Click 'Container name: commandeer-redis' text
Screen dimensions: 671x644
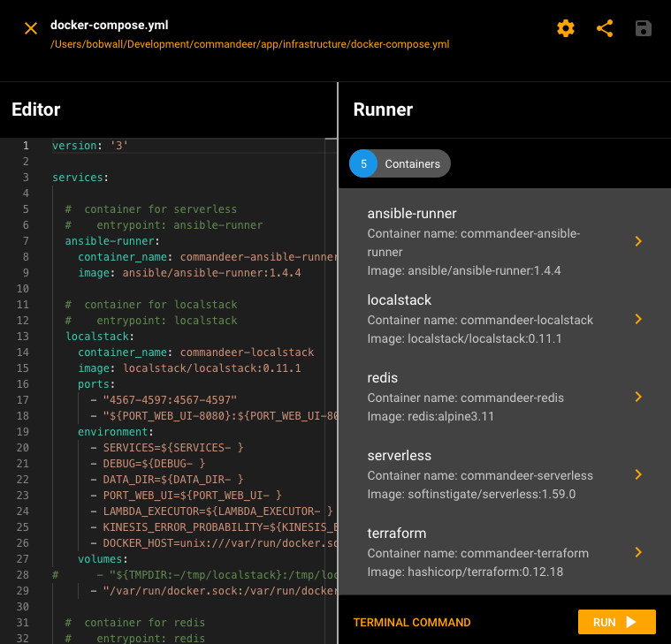pos(465,398)
